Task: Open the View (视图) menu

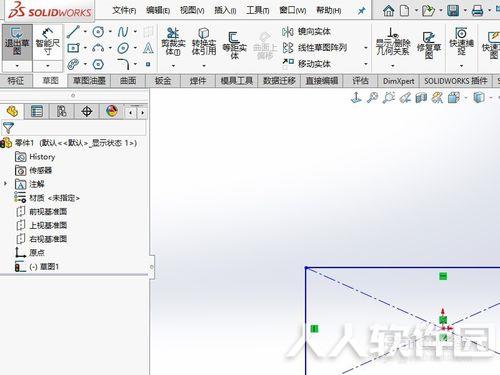Action: pyautogui.click(x=192, y=11)
